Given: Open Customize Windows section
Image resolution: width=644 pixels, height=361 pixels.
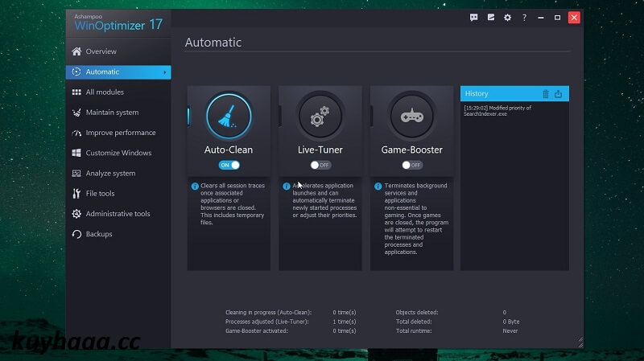Looking at the screenshot, I should 118,153.
